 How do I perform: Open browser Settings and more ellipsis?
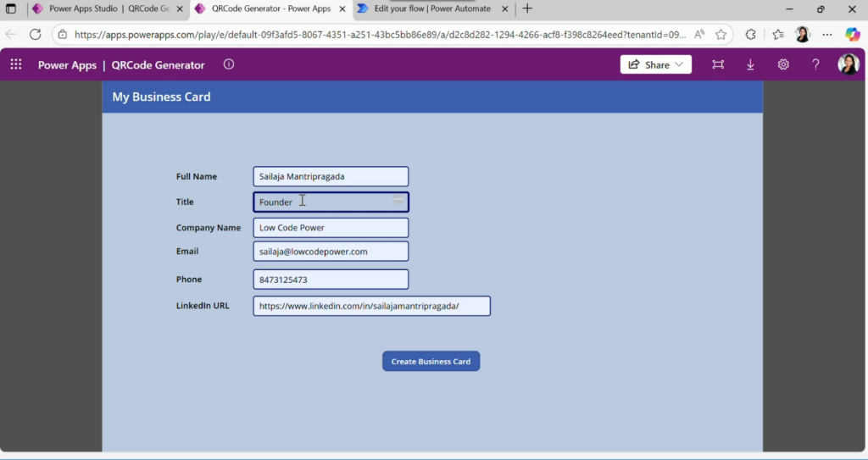[827, 35]
